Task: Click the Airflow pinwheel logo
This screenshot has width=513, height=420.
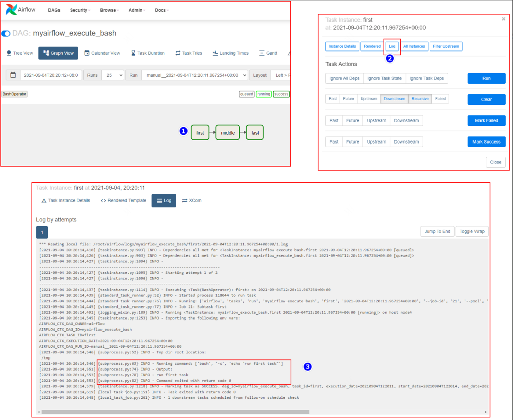Action: tap(11, 9)
